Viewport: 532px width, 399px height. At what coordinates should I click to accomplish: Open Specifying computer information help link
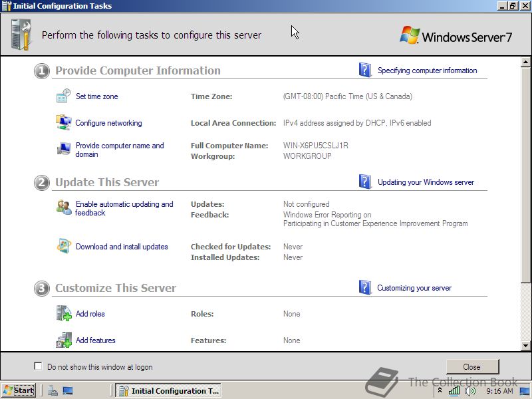pos(427,70)
